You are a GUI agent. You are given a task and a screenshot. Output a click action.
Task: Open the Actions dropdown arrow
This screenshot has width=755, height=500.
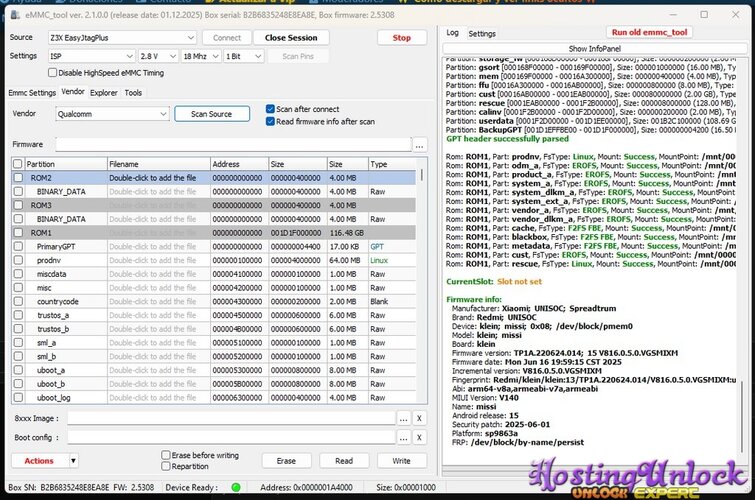tap(73, 461)
